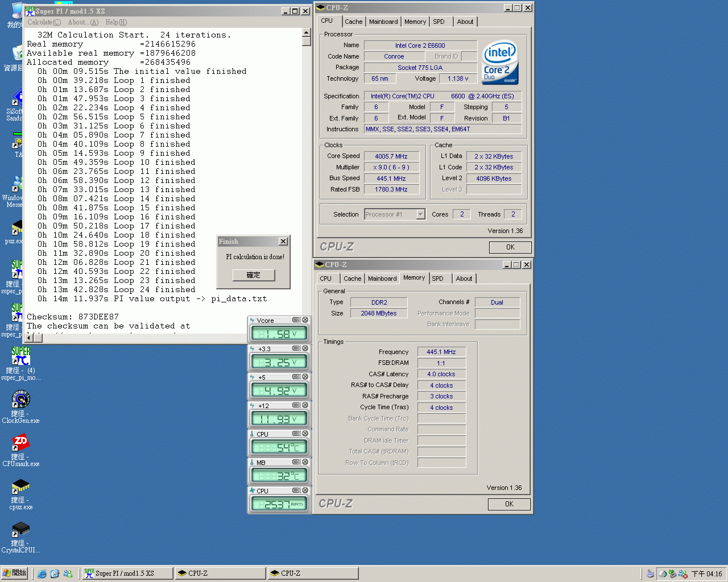This screenshot has width=728, height=582.
Task: Close the +3.3 voltage widget
Action: point(305,348)
